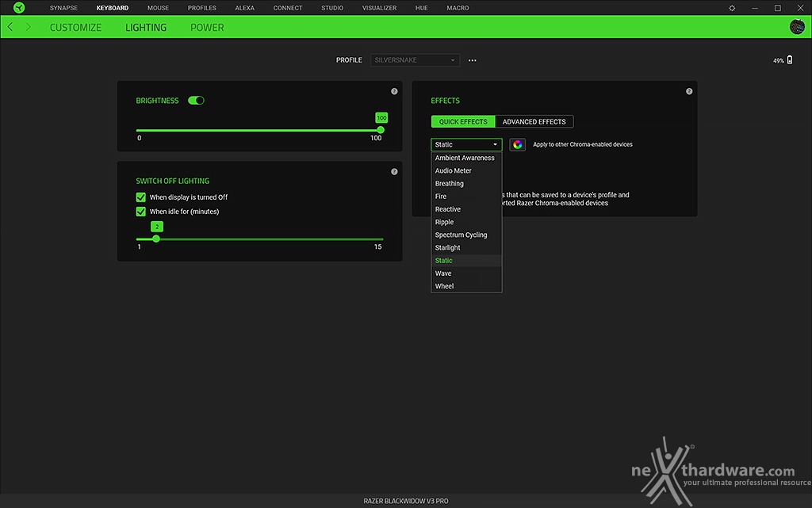812x508 pixels.
Task: Open the Alexa tab
Action: [244, 8]
